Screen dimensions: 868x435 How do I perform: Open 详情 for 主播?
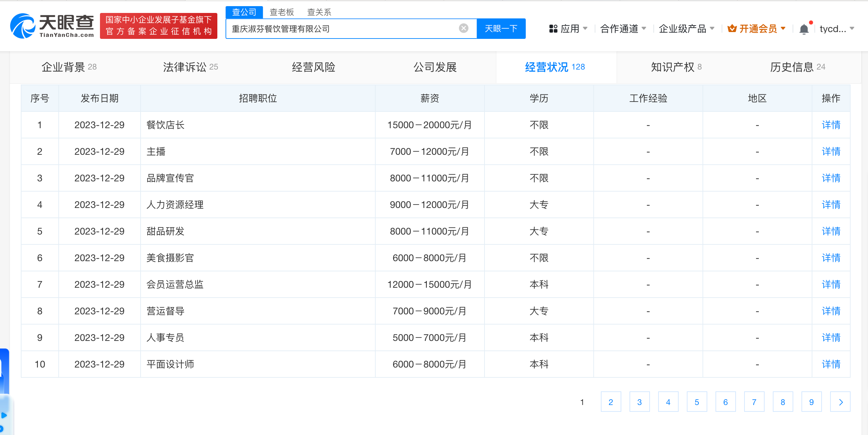point(831,152)
